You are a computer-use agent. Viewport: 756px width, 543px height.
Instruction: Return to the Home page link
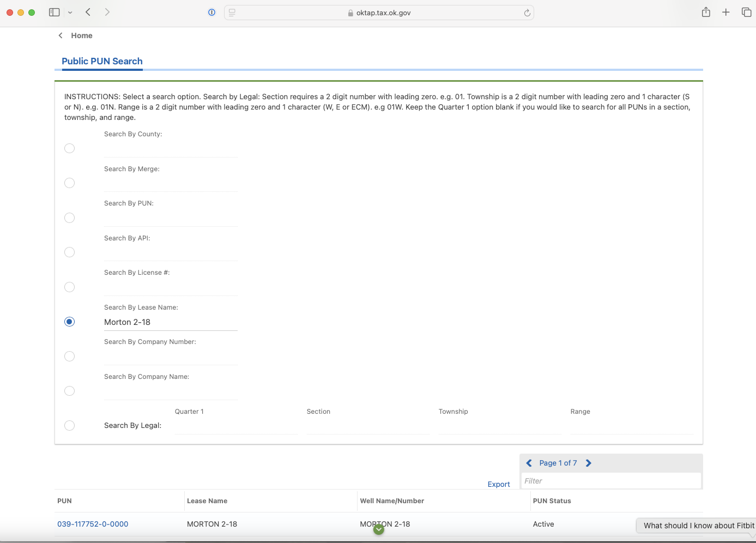tap(82, 35)
